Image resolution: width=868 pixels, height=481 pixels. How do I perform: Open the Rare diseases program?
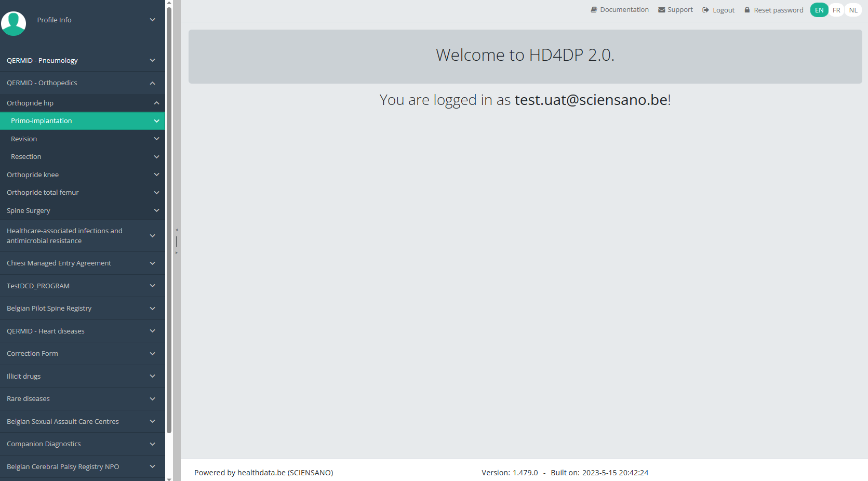29,398
